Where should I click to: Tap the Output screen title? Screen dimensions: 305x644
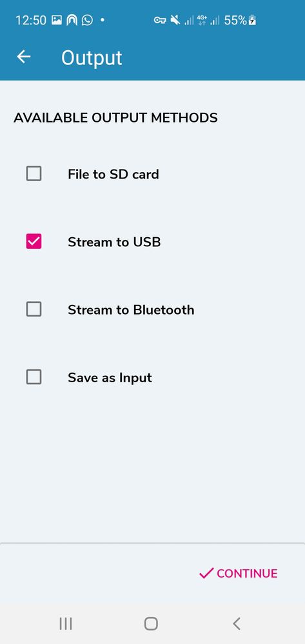pos(92,57)
